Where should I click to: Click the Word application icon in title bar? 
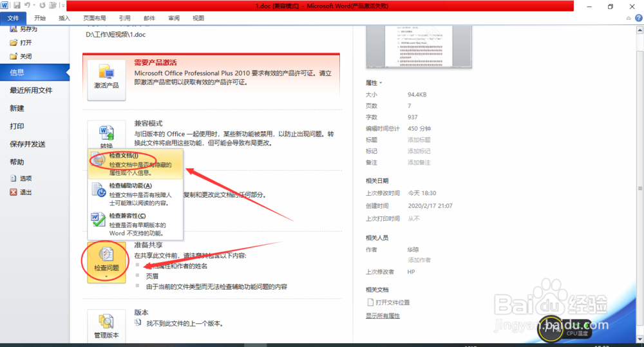pos(5,5)
